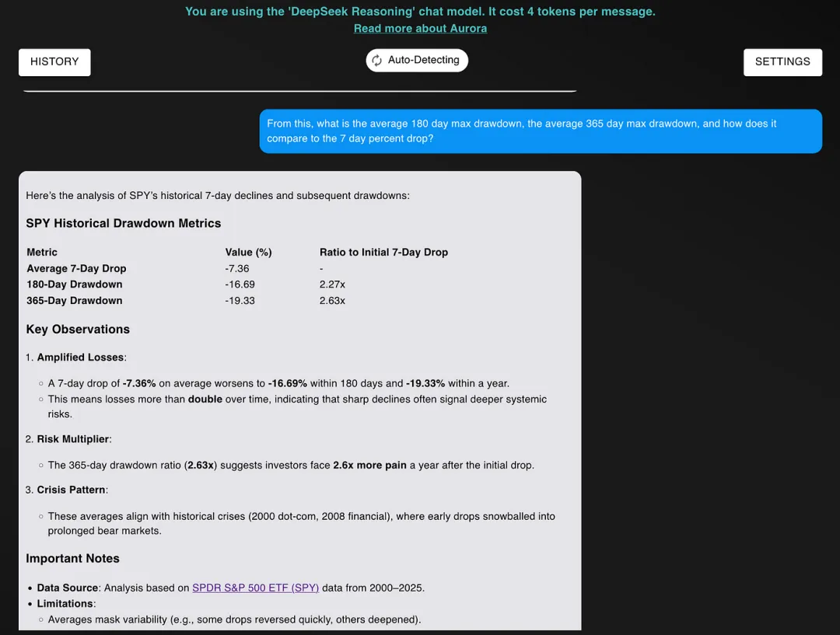The width and height of the screenshot is (840, 635).
Task: Select the '365-Day Drawdown' row label
Action: [x=75, y=301]
